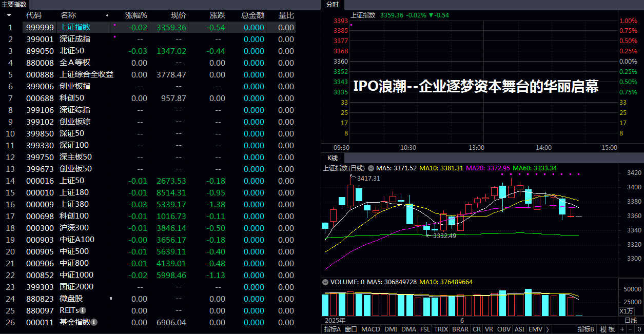Show more indicators via the chevron after EMV
The image size is (644, 334).
pyautogui.click(x=548, y=329)
